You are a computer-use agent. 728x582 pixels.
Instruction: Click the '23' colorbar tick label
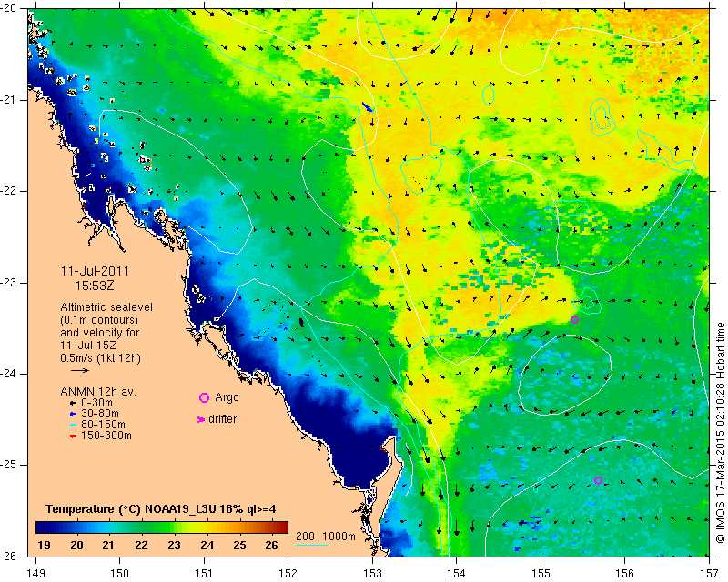(x=174, y=546)
